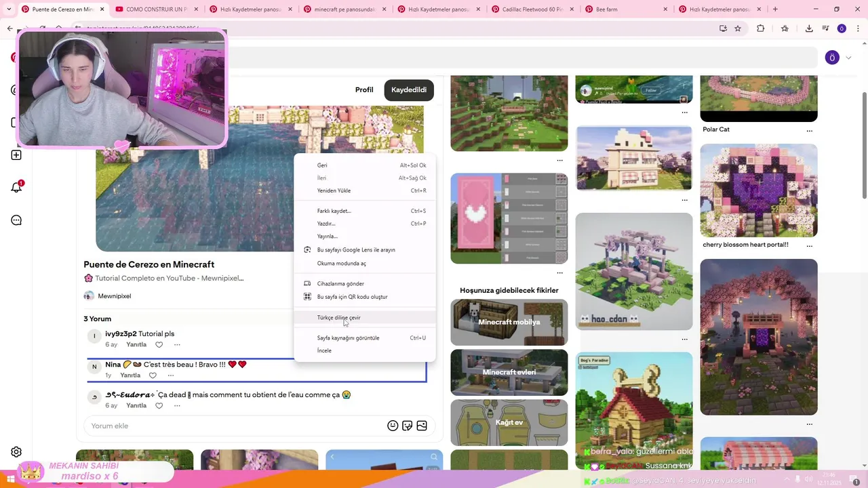Open the Chrome profile avatar

point(842,28)
